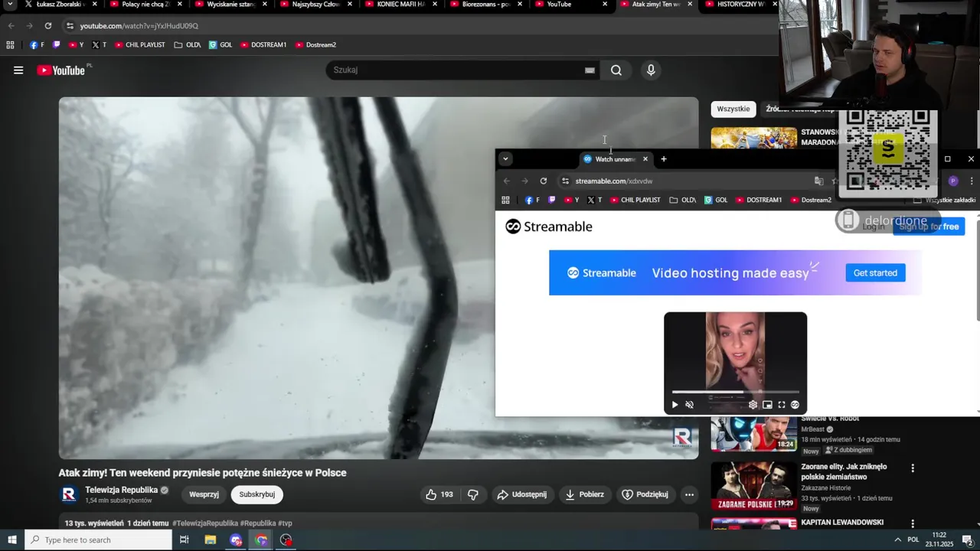The image size is (980, 551).
Task: Open options for Zaorane elity video
Action: (913, 468)
